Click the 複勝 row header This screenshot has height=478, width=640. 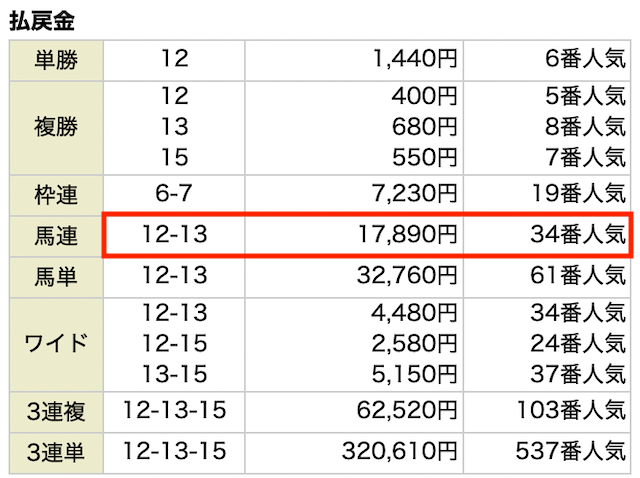pyautogui.click(x=55, y=129)
